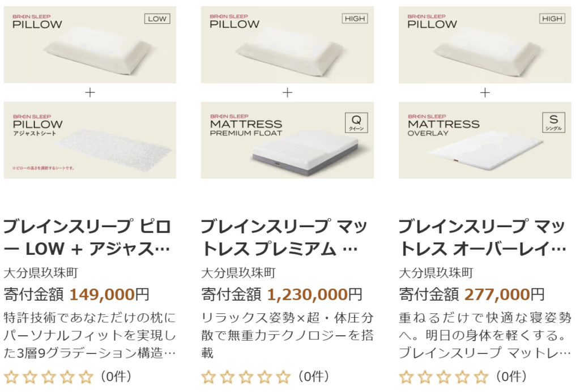580x392 pixels.
Task: Select Pillow HIGH image above Premium Float
Action: pos(287,45)
